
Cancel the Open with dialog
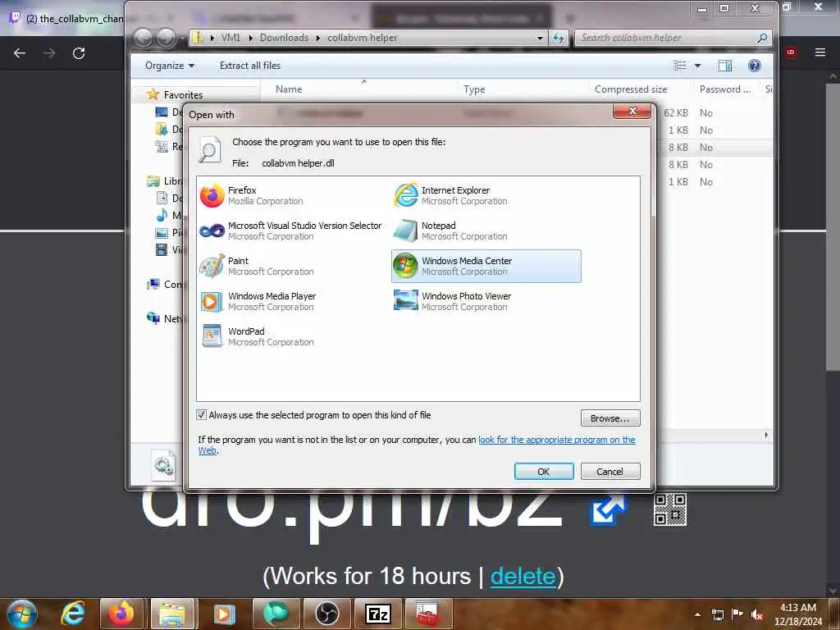(x=610, y=472)
